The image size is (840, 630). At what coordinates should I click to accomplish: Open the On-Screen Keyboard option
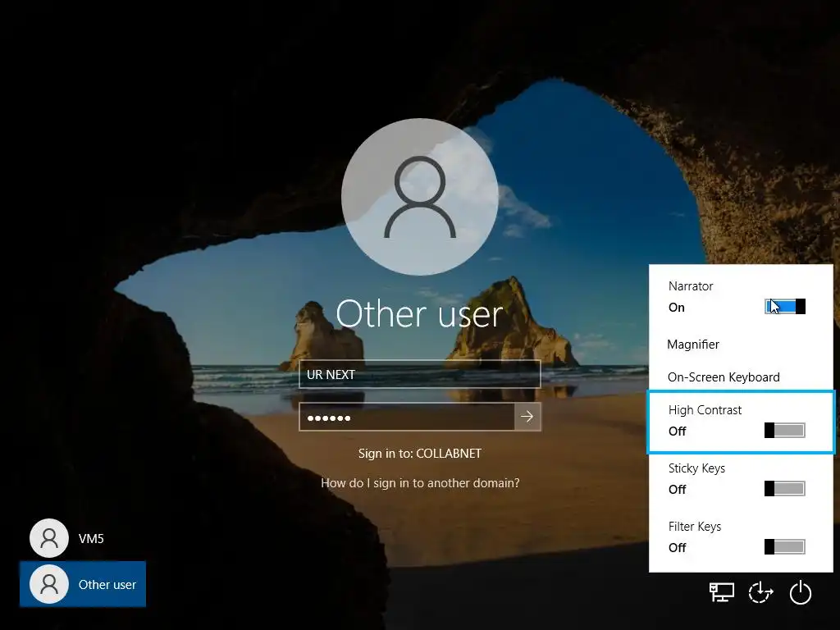(724, 377)
